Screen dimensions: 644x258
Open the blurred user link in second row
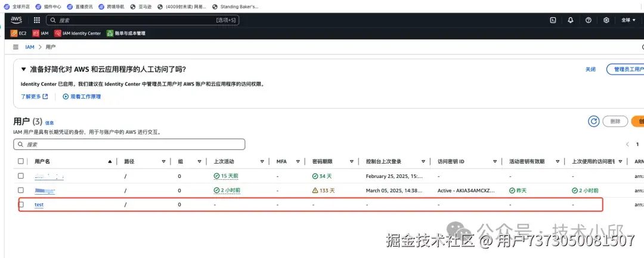(45, 191)
